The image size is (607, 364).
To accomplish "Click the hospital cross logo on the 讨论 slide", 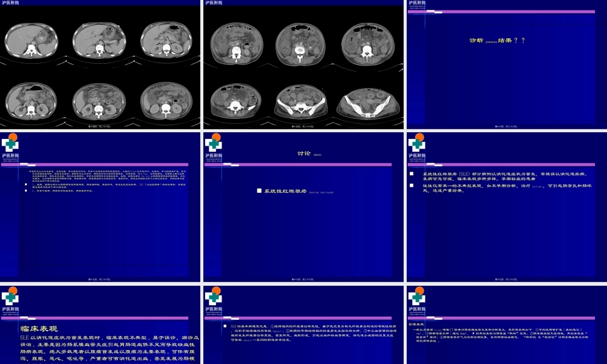I will coord(214,144).
